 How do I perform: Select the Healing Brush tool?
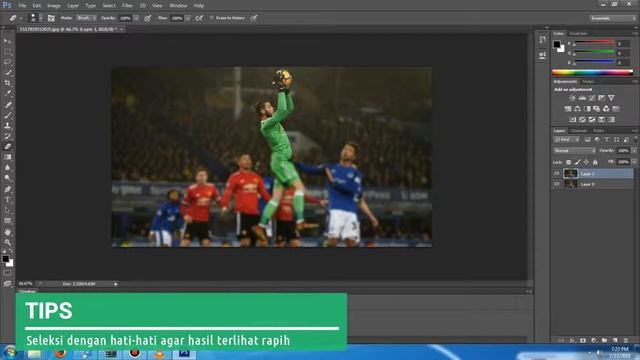7,105
